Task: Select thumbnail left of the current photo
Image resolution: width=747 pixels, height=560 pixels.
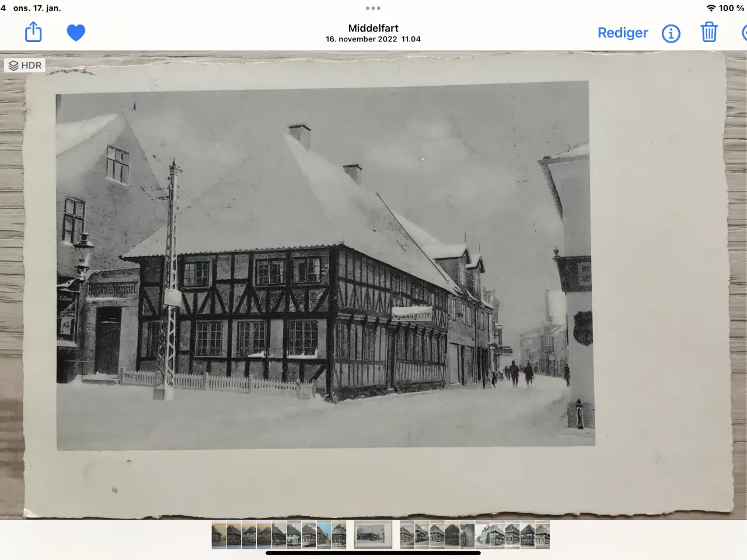Action: 339,535
